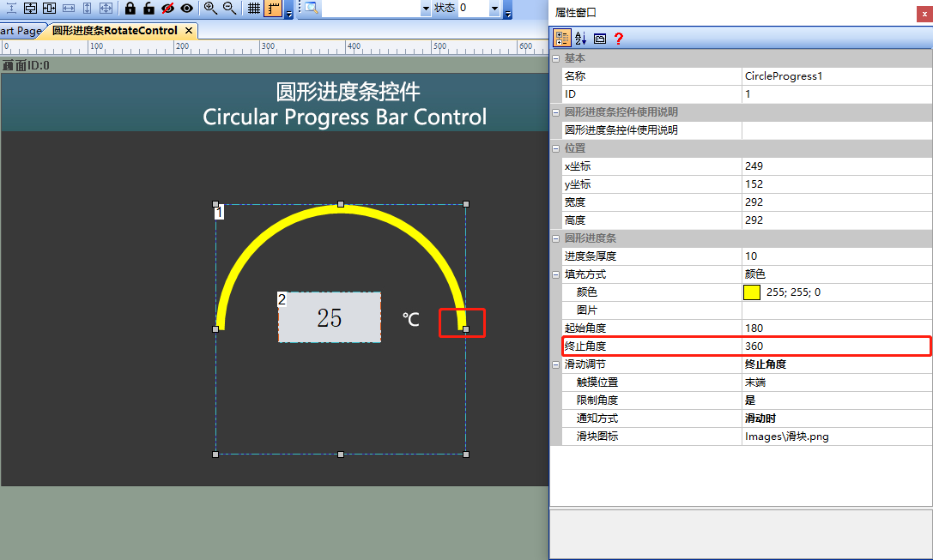Image resolution: width=933 pixels, height=560 pixels.
Task: Select the text control showing 25 on canvas
Action: pyautogui.click(x=330, y=317)
